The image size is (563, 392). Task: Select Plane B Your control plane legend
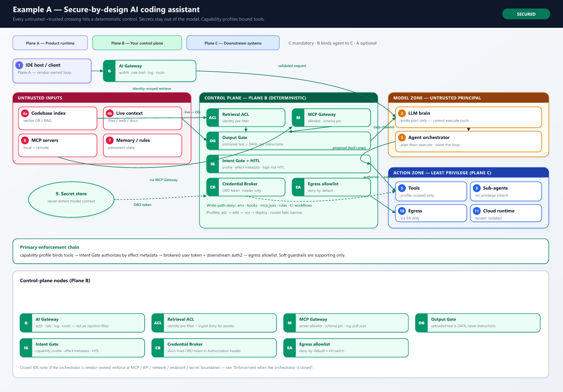pyautogui.click(x=137, y=43)
